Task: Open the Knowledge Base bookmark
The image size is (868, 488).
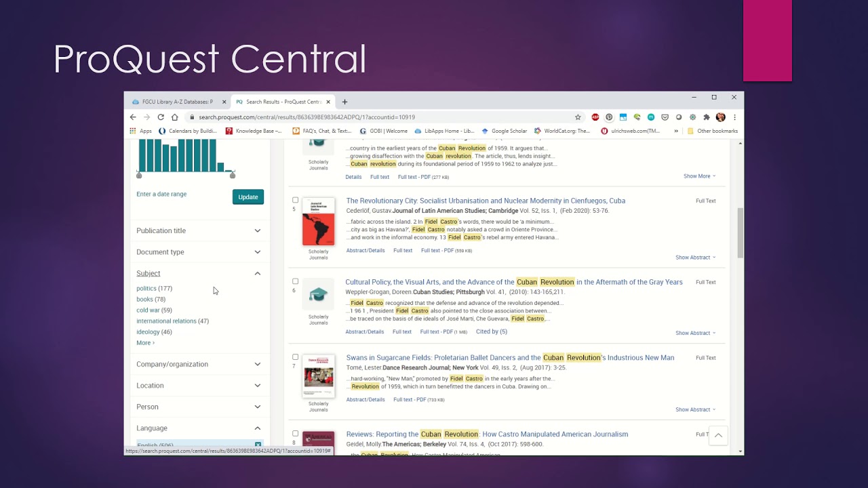Action: click(254, 131)
